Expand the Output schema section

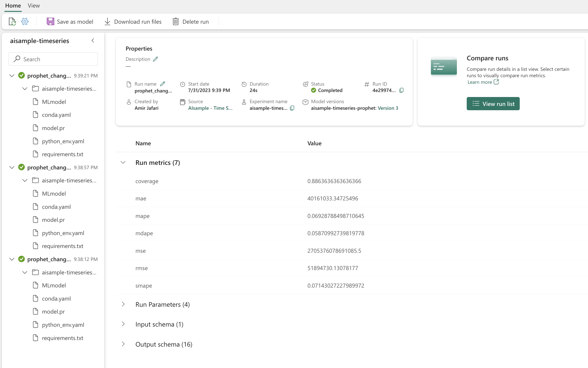[x=123, y=344]
